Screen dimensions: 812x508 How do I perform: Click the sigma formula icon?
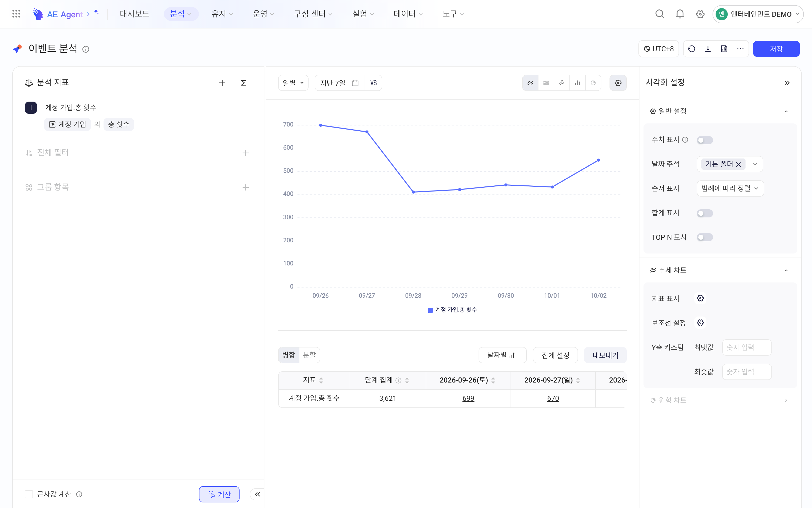(244, 83)
